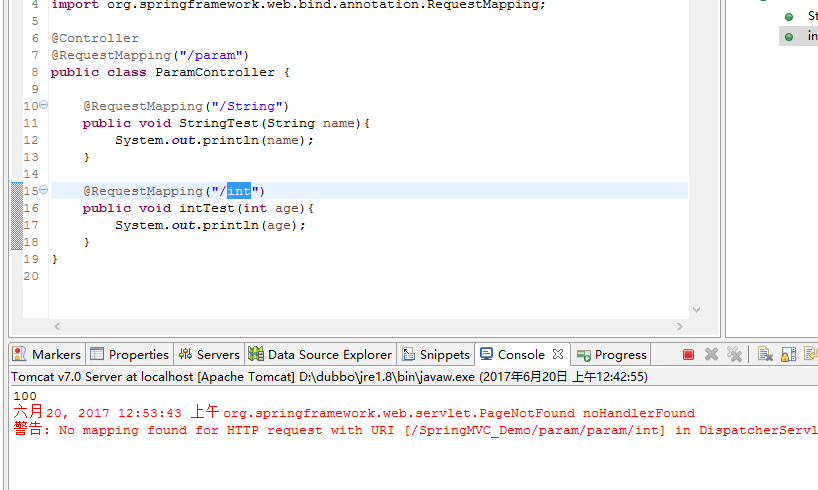Image resolution: width=818 pixels, height=490 pixels.
Task: Close the Console view tab
Action: (558, 354)
